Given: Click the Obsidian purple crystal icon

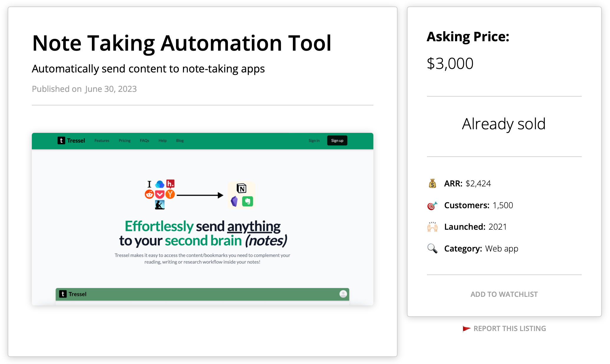Looking at the screenshot, I should [x=234, y=201].
